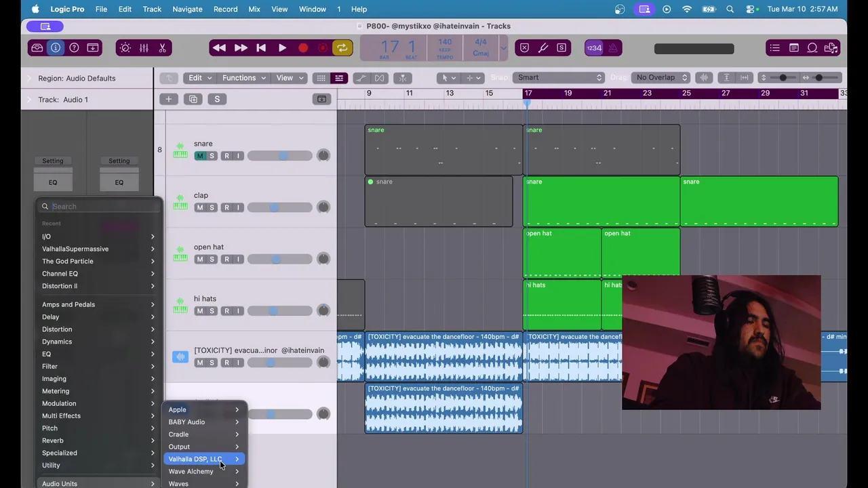Open the Loop Browser button
The image size is (868, 488).
tap(812, 48)
